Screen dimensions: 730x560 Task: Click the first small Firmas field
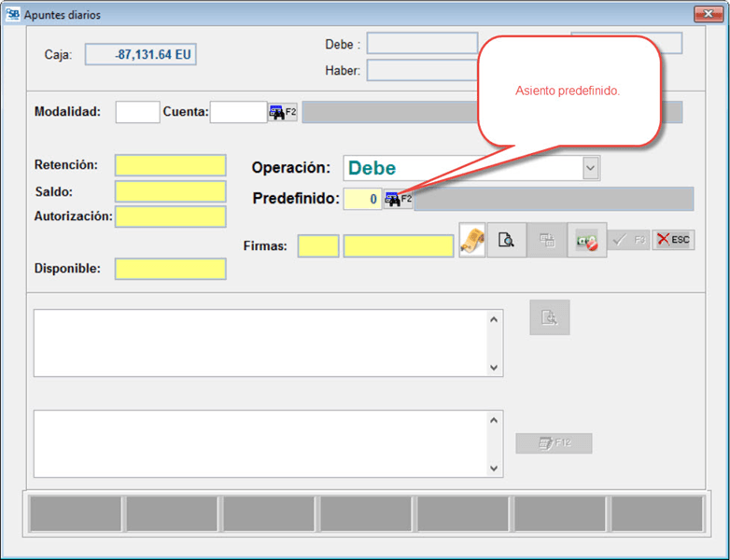[x=317, y=246]
